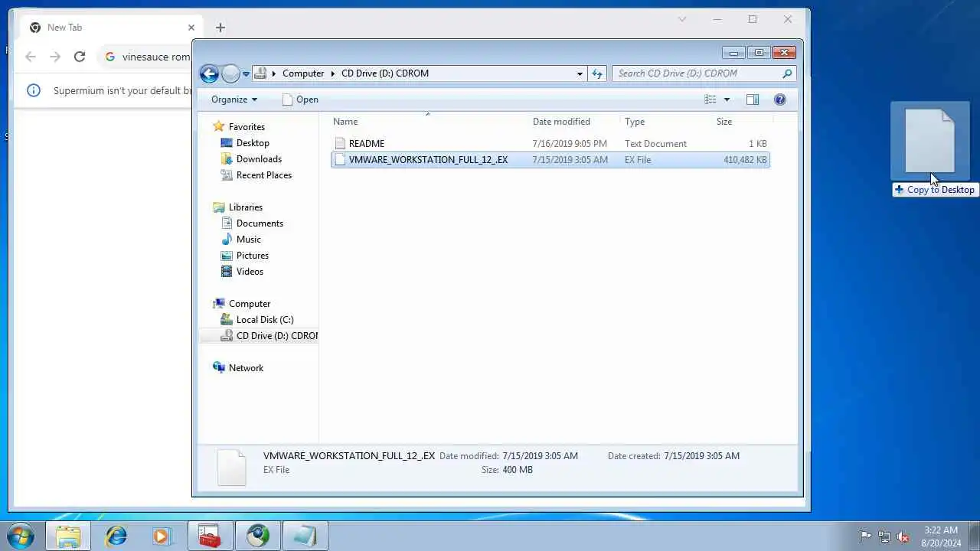Select Computer in navigation pane
Viewport: 980px width, 551px height.
tap(250, 304)
